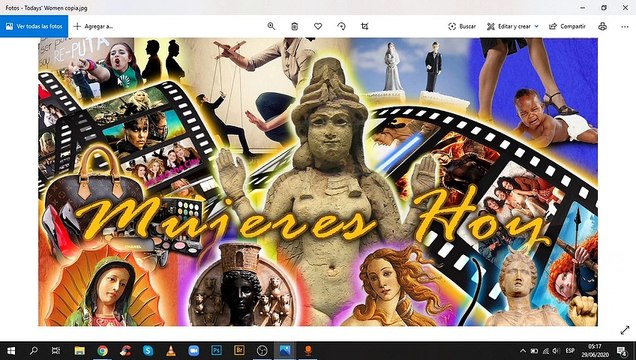Click the Buscar visual search button
The image size is (636, 360).
coord(462,26)
